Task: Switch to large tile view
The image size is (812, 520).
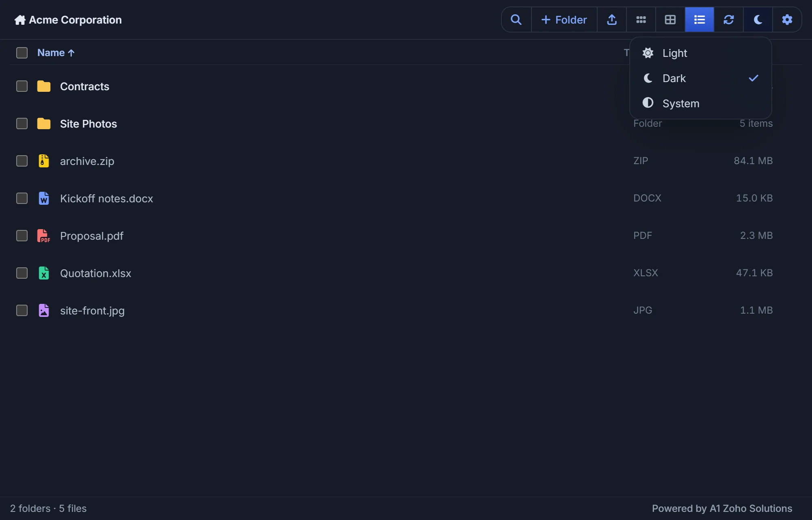Action: click(670, 19)
